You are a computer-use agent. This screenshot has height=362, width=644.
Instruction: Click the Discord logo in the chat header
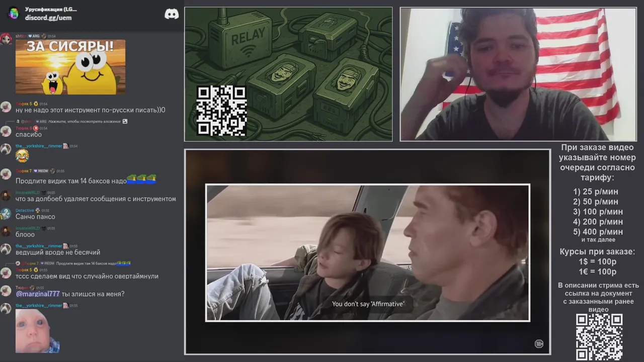(172, 14)
